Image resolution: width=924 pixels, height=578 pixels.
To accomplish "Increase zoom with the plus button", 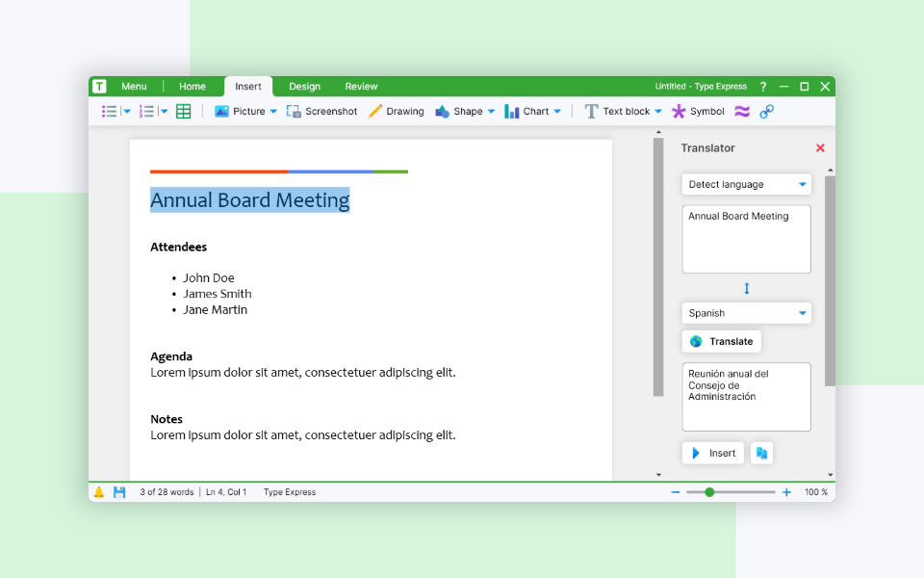I will point(786,492).
